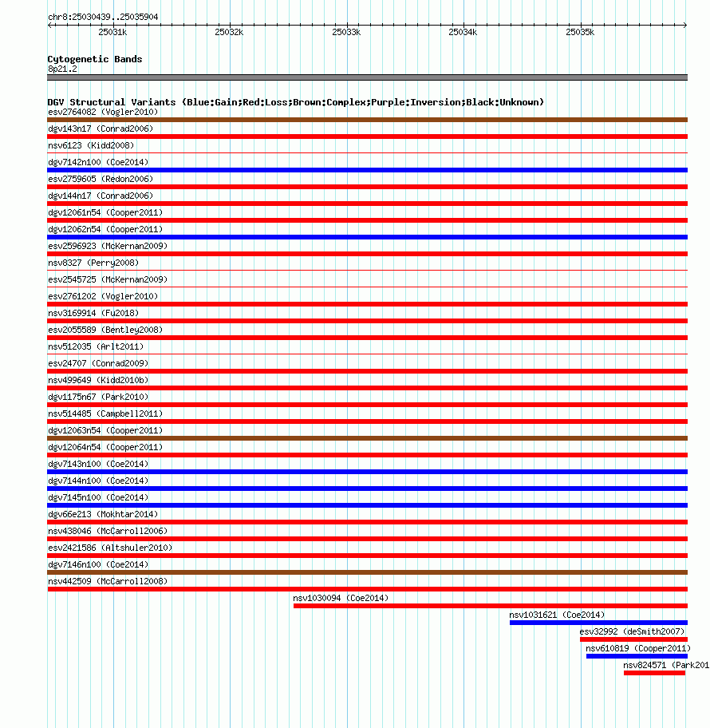710x728 pixels.
Task: Select nsv3169914 (Fu2018) label
Action: [x=93, y=313]
